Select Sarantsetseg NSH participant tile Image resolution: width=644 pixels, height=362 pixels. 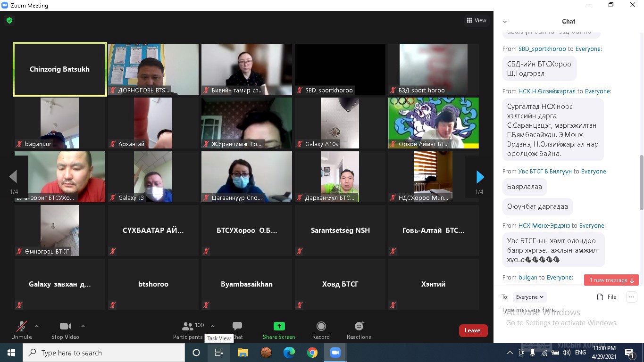(x=340, y=230)
